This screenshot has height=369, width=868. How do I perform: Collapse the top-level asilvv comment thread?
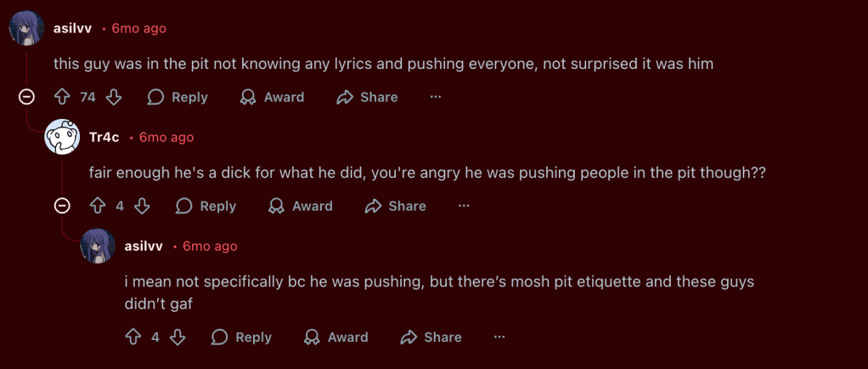point(26,97)
